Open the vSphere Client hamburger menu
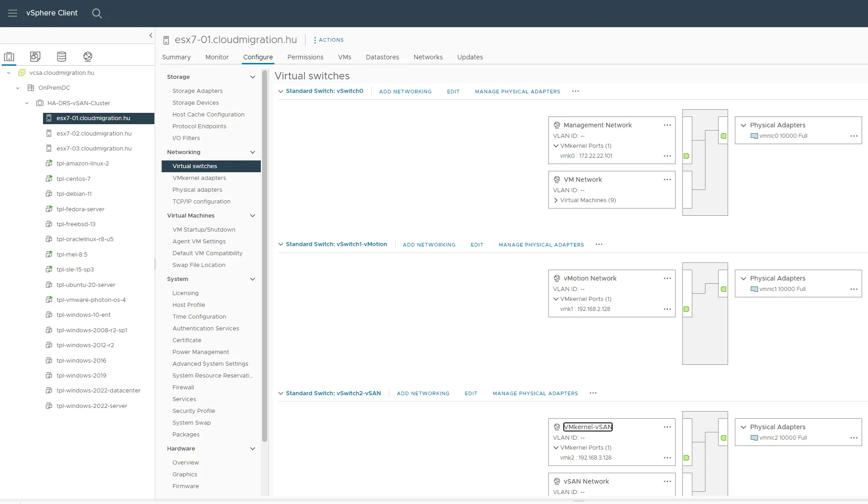The image size is (868, 504). [x=13, y=13]
